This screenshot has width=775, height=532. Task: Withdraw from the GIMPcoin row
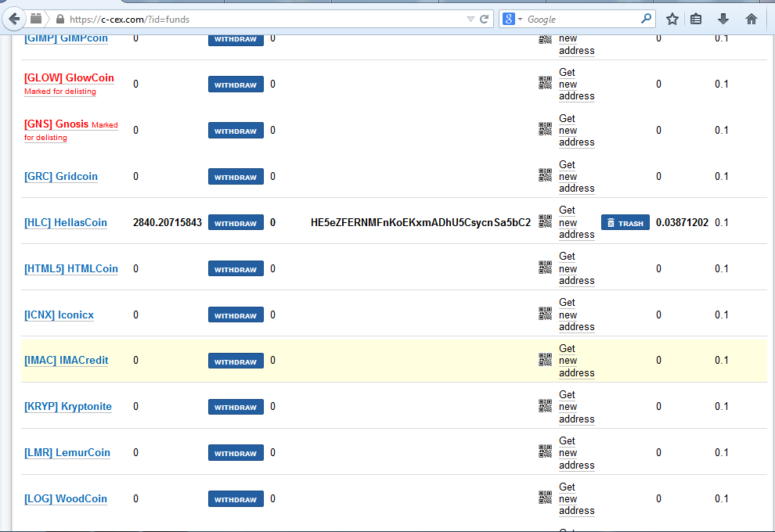pos(236,39)
